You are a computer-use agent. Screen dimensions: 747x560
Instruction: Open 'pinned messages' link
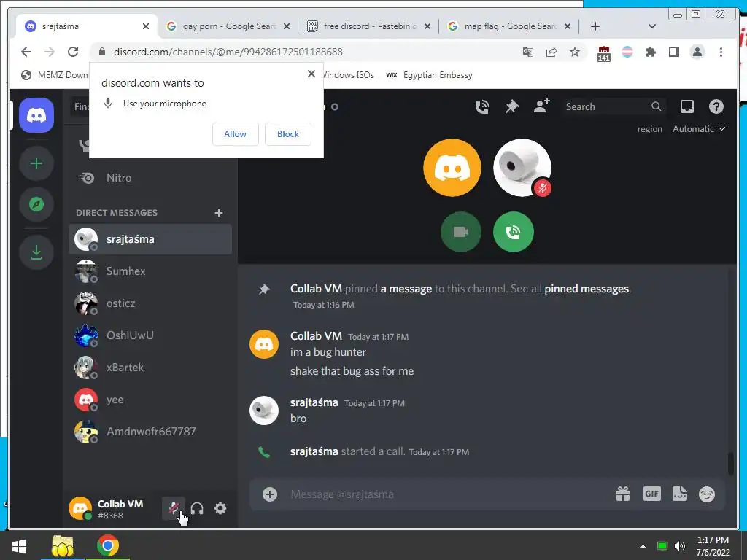point(587,289)
